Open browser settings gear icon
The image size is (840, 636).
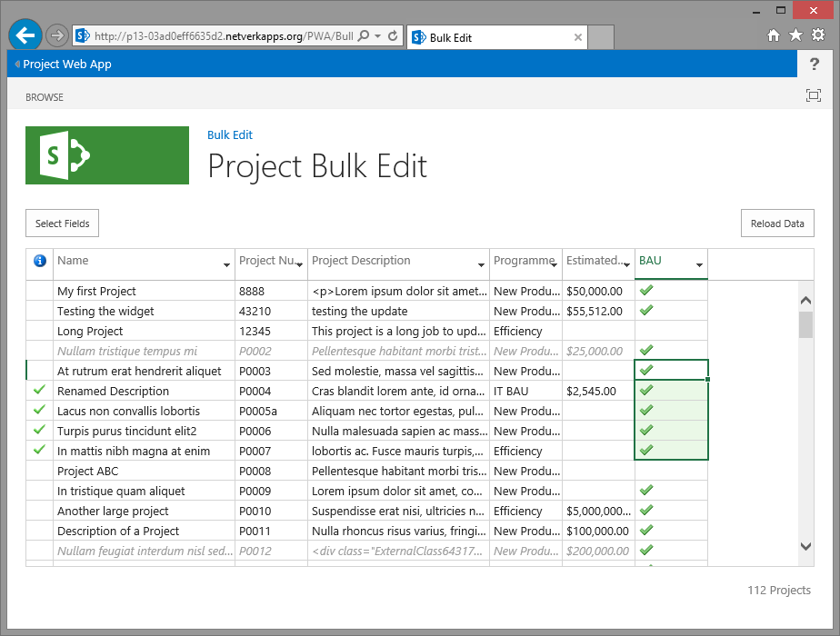[x=817, y=35]
